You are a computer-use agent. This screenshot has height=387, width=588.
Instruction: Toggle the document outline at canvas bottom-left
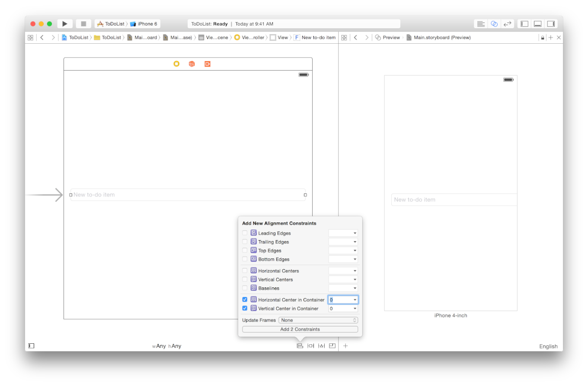click(31, 346)
